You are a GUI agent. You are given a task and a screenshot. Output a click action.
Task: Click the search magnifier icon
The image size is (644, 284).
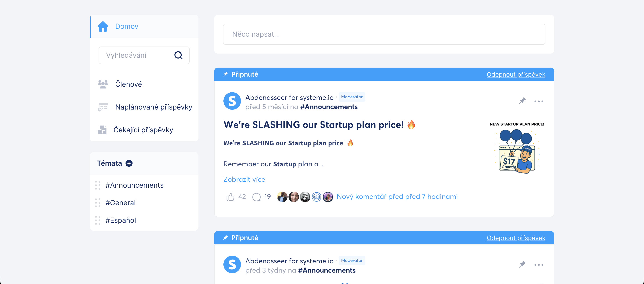[x=178, y=55]
